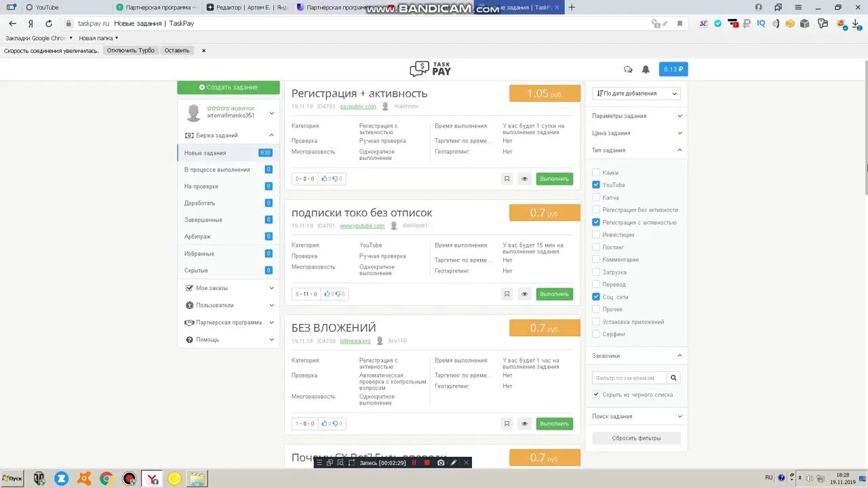The image size is (868, 488).
Task: Enable the Клики task type checkbox
Action: click(x=596, y=173)
